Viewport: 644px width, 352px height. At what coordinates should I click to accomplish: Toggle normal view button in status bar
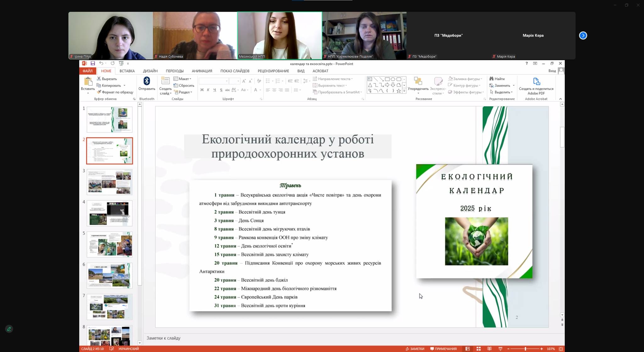coord(468,349)
